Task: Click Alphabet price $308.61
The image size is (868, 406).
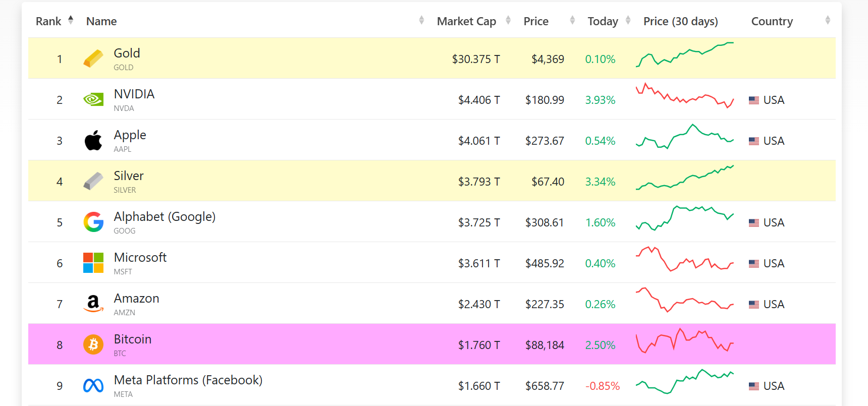Action: click(x=545, y=222)
